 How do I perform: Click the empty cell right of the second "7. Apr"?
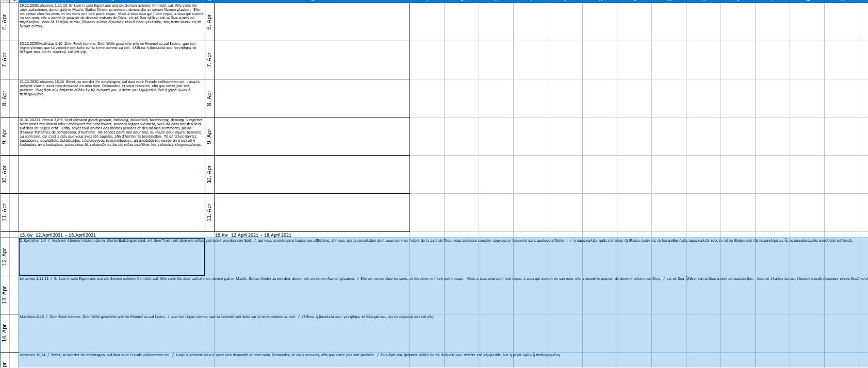[x=312, y=60]
